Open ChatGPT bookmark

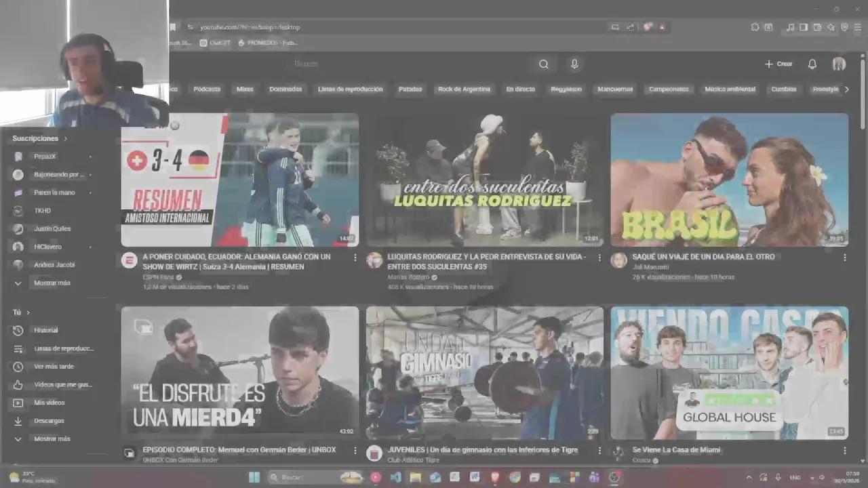coord(215,43)
